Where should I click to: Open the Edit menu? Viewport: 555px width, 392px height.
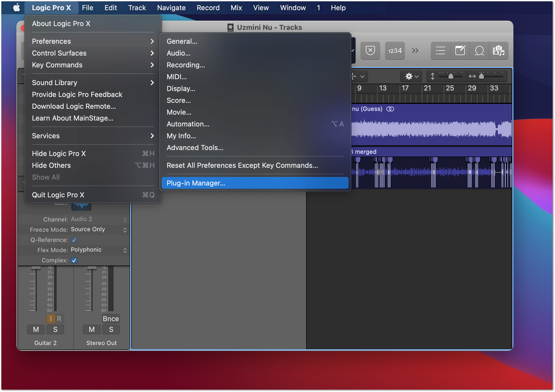[x=111, y=8]
